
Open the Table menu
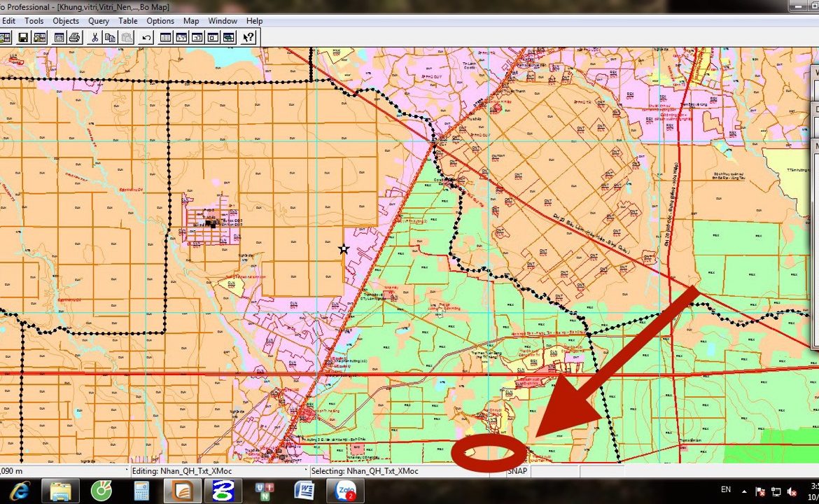[x=127, y=21]
